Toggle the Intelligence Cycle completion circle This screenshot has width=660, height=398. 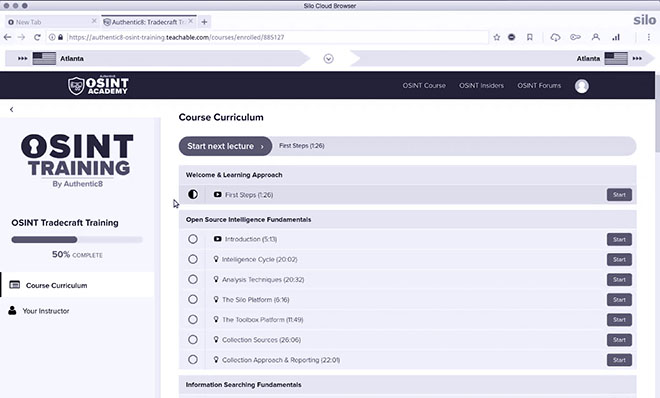pos(193,259)
